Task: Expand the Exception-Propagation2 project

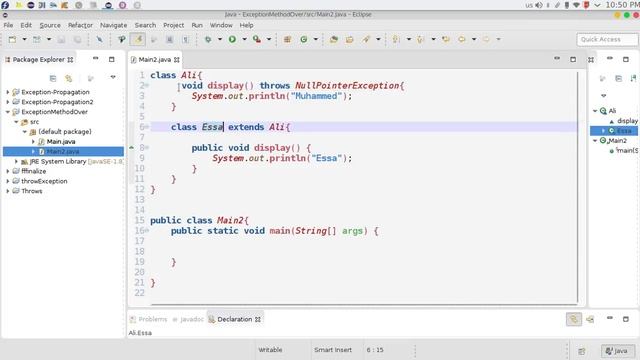Action: pos(8,102)
